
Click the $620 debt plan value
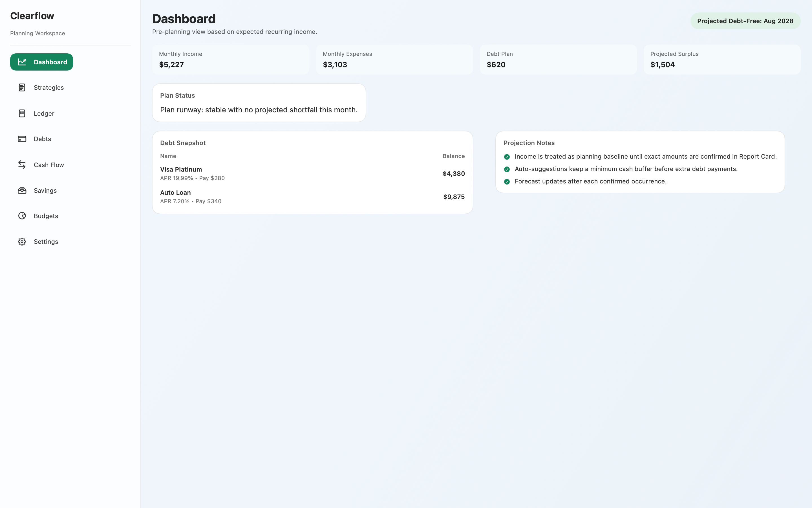click(496, 65)
